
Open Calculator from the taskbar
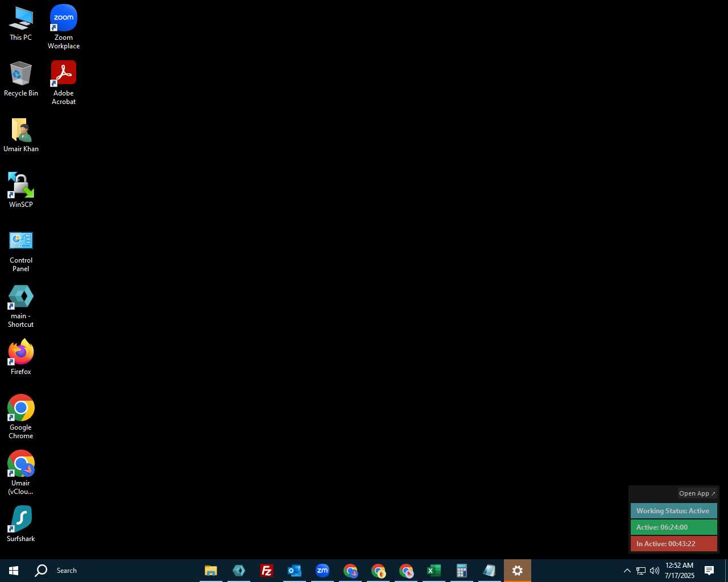point(462,571)
